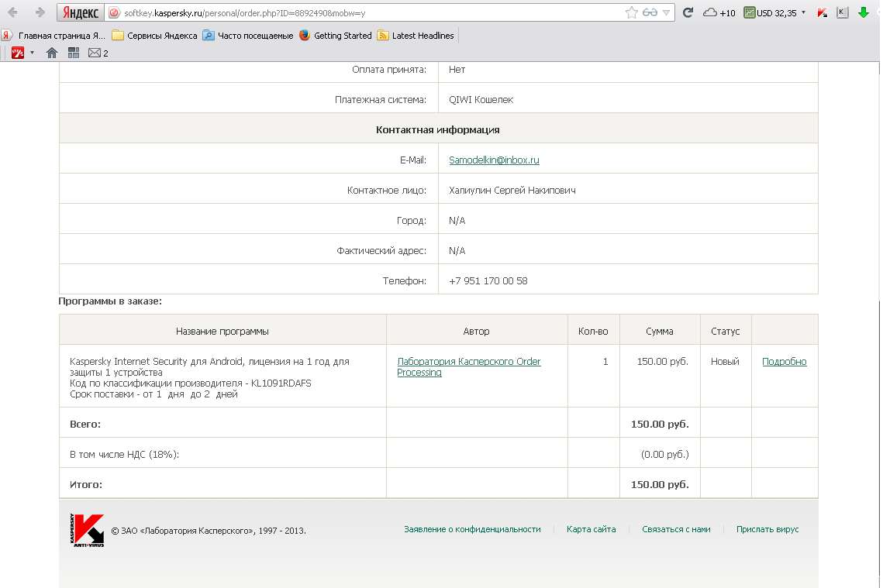Screen dimensions: 883x588
Task: Select the product code line KL1091RDAFS
Action: pos(191,383)
